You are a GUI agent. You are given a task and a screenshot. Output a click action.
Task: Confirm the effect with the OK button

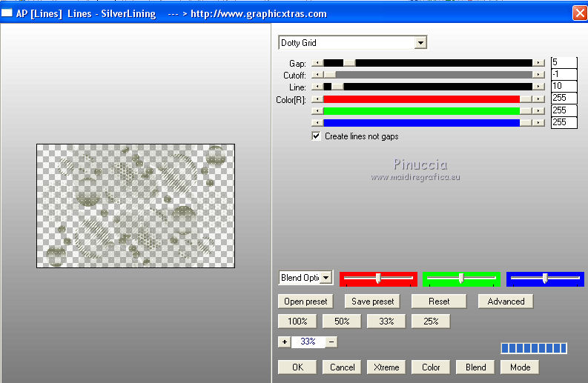297,367
